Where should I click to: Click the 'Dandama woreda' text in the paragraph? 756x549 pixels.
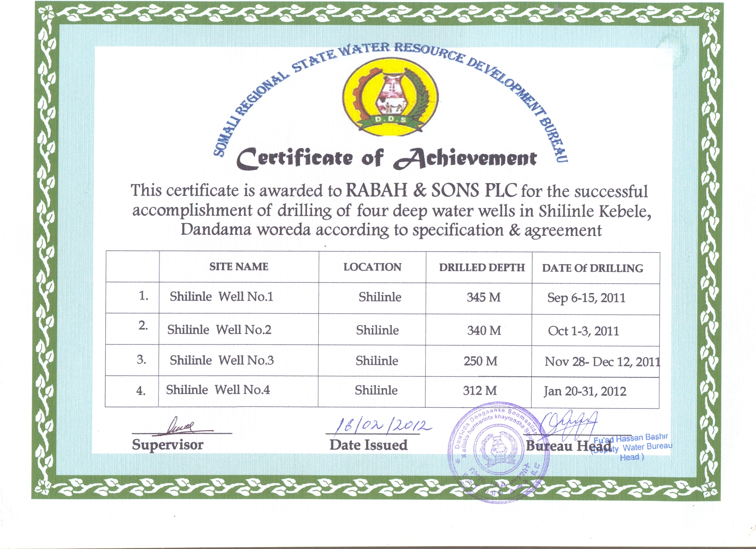(x=245, y=230)
